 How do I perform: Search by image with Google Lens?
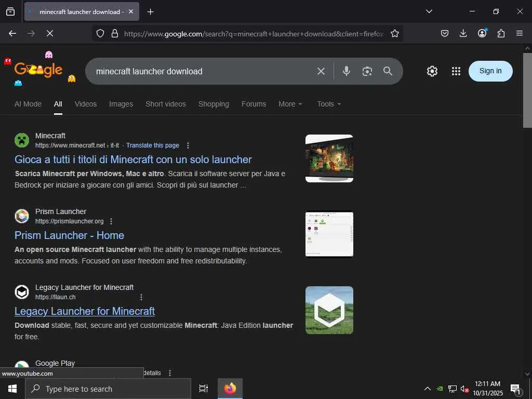367,71
